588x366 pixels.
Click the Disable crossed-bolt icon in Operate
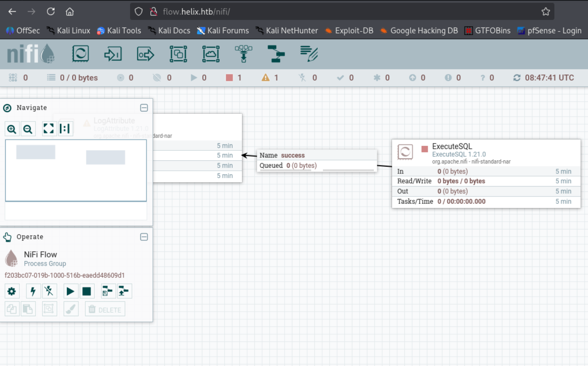click(49, 291)
